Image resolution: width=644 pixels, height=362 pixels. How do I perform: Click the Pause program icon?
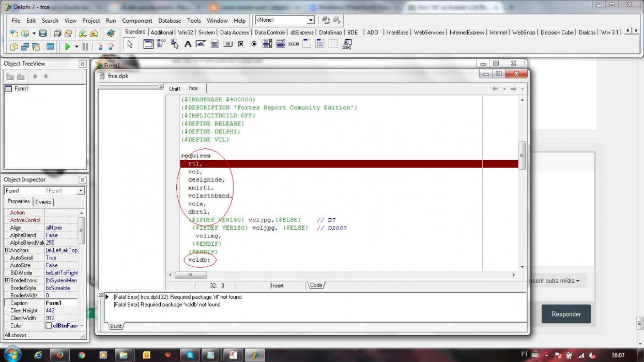click(85, 47)
